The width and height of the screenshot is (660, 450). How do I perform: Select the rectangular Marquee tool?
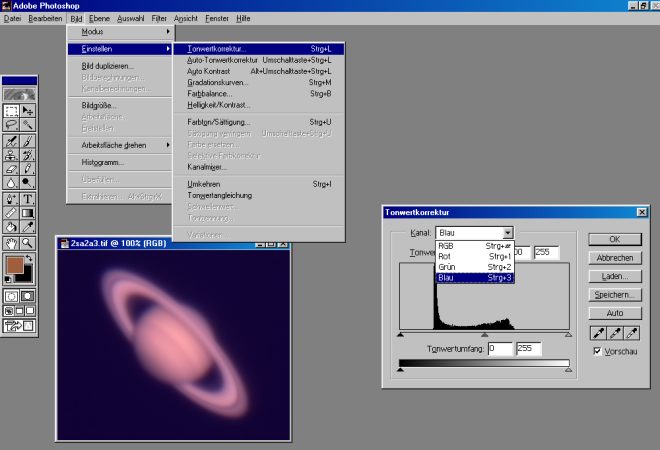(x=11, y=110)
